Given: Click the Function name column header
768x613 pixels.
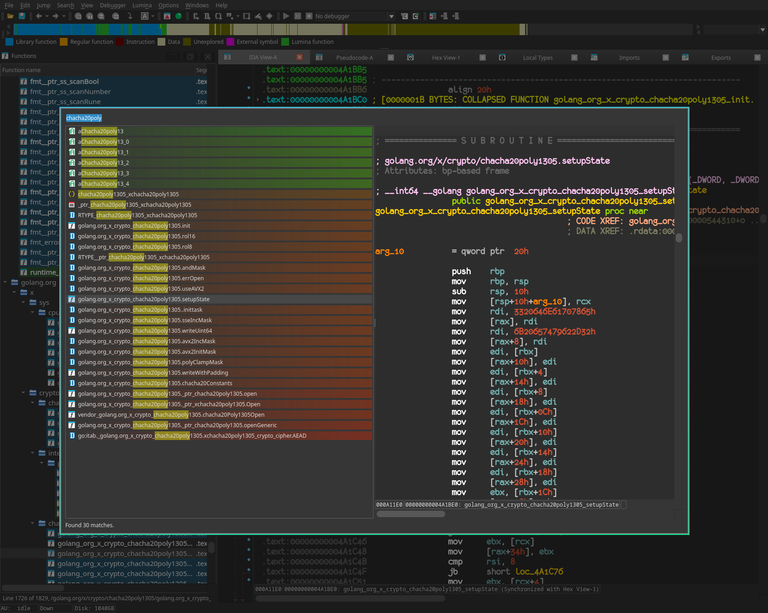Looking at the screenshot, I should (21, 70).
